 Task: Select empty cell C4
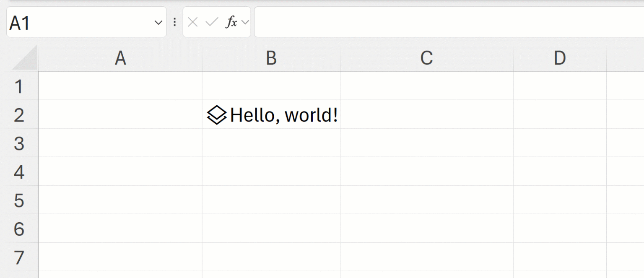pos(426,172)
